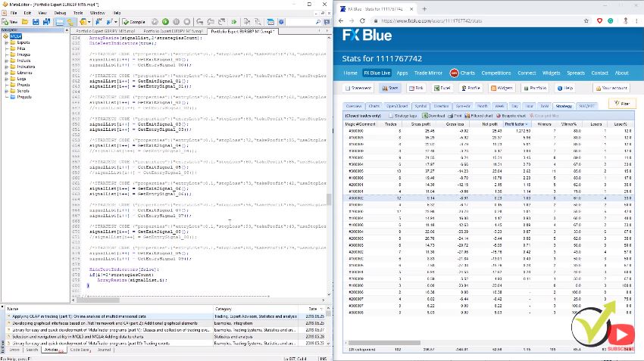Open the article 'Applying OLAP in trading'
Screen dimensions: 644x361
[80, 316]
